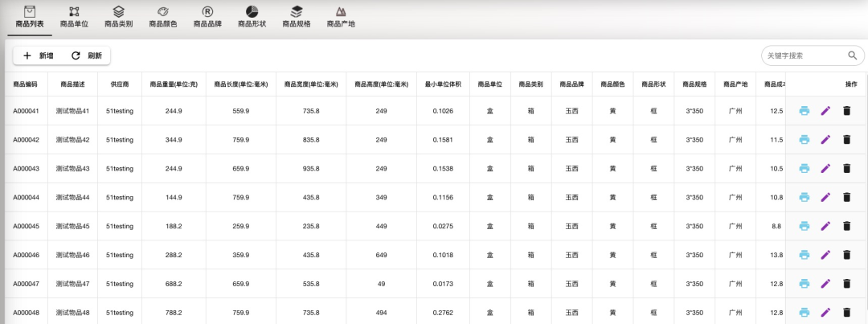
Task: Click the 供应商 column header
Action: click(x=120, y=84)
